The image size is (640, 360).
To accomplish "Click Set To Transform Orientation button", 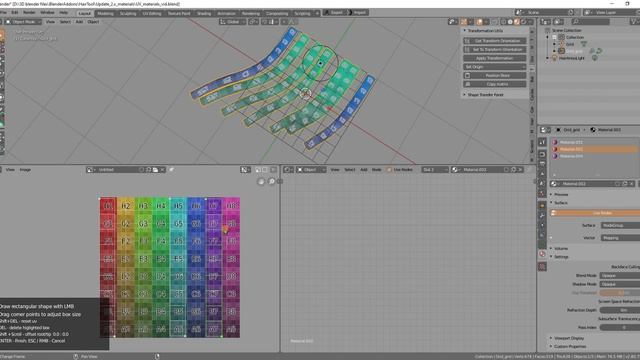I will coord(495,49).
